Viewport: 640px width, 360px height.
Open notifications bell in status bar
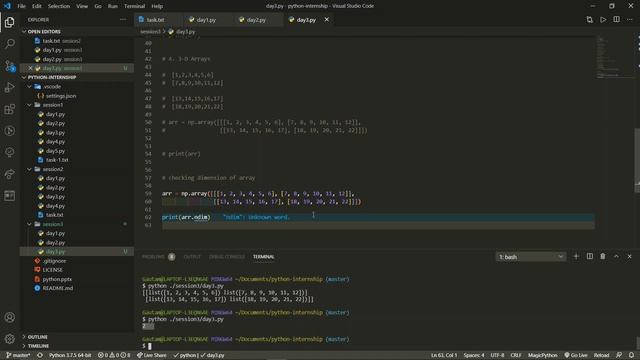[631, 355]
